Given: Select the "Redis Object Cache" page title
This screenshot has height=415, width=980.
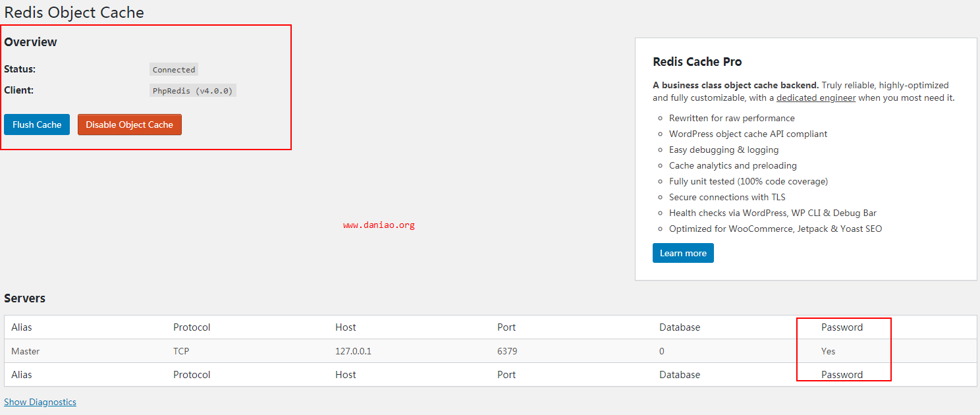Looking at the screenshot, I should point(74,12).
